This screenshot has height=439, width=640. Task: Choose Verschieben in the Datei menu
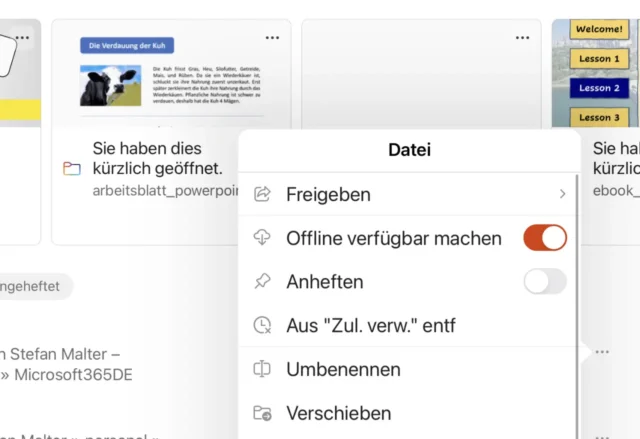pyautogui.click(x=338, y=413)
